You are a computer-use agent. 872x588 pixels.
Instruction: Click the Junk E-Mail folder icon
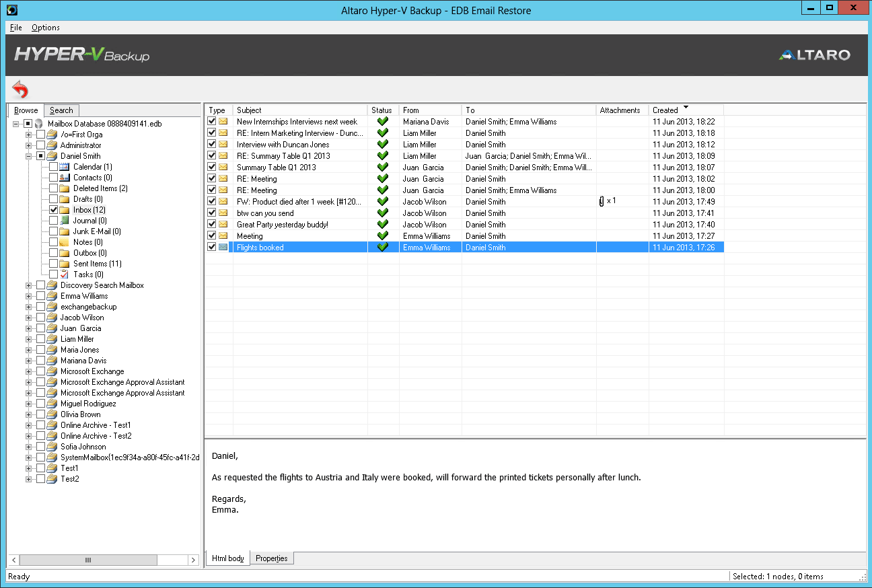[65, 231]
